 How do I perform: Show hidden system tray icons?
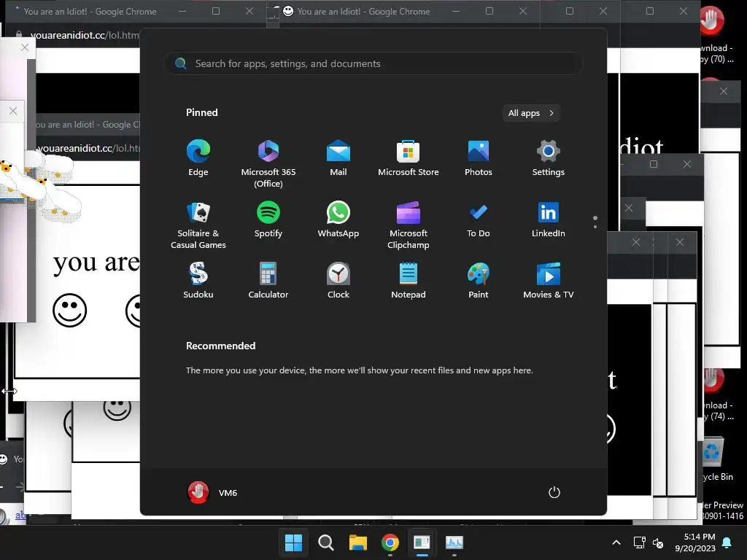click(616, 542)
